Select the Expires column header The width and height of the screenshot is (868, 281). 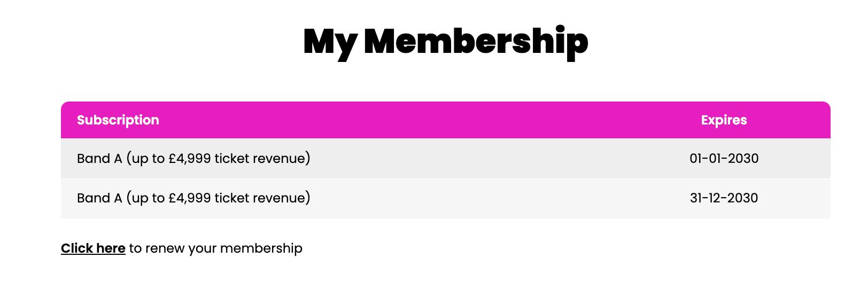click(x=724, y=120)
